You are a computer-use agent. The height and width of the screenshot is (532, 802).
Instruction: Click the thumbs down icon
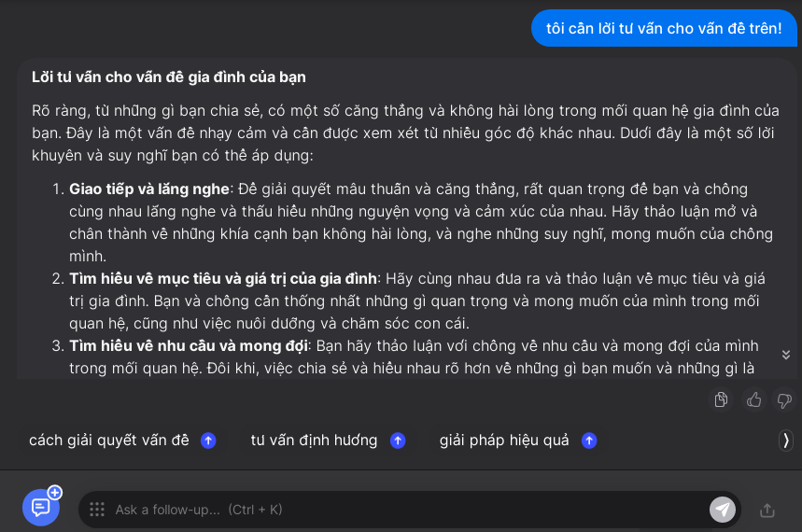coord(784,399)
